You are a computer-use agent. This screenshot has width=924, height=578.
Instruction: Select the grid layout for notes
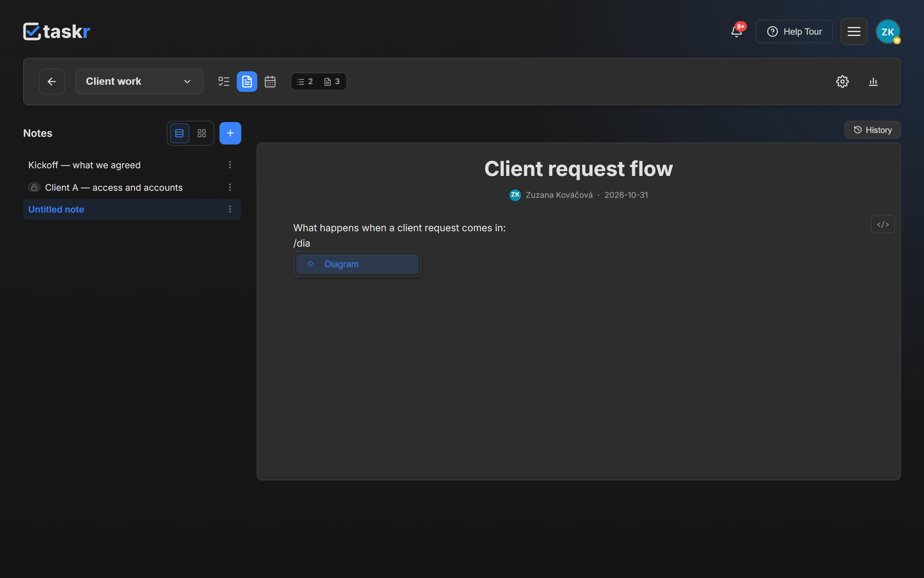tap(201, 133)
